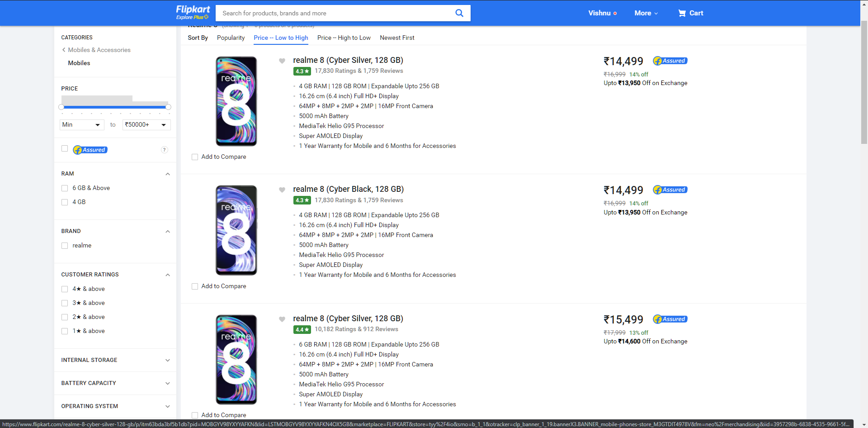Open first Cyber Silver phone thumbnail
This screenshot has height=428, width=868.
click(x=236, y=101)
